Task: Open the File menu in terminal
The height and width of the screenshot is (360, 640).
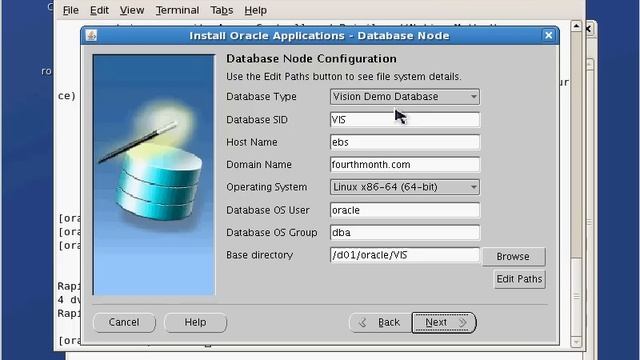Action: [71, 10]
